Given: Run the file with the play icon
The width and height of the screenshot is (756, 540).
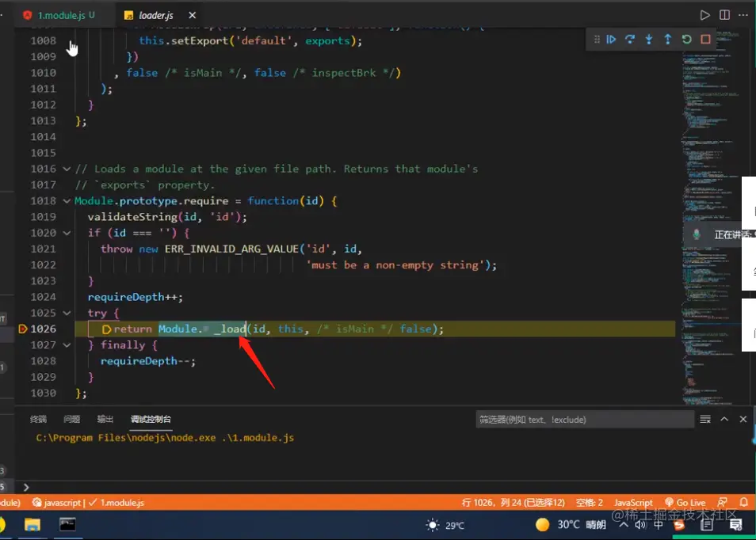Looking at the screenshot, I should [x=704, y=15].
